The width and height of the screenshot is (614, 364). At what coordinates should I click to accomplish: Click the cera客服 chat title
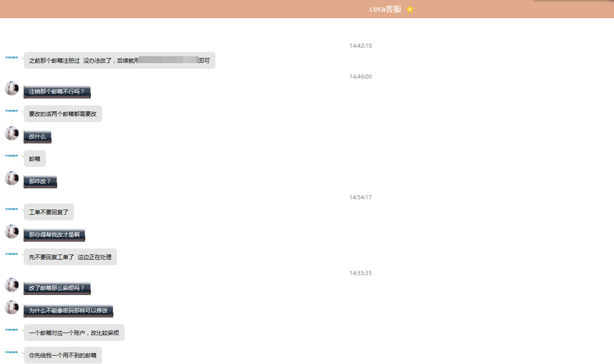[x=385, y=9]
